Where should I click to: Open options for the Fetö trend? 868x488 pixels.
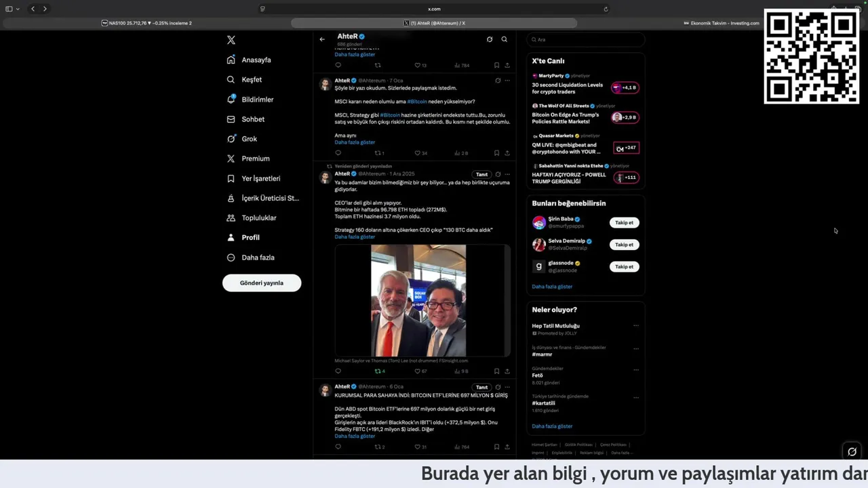click(x=636, y=370)
